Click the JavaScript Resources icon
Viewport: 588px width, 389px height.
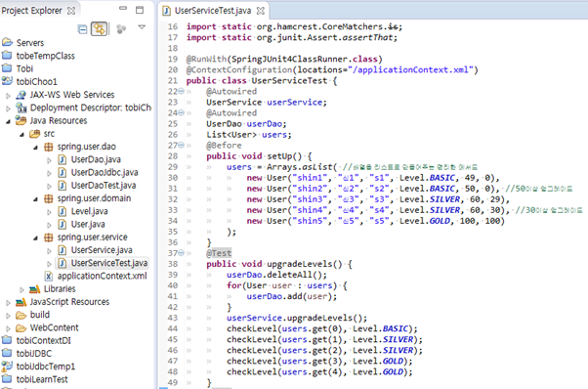(x=21, y=302)
